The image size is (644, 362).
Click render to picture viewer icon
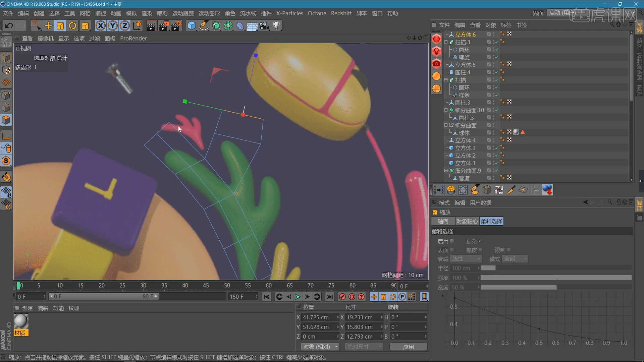tap(164, 26)
